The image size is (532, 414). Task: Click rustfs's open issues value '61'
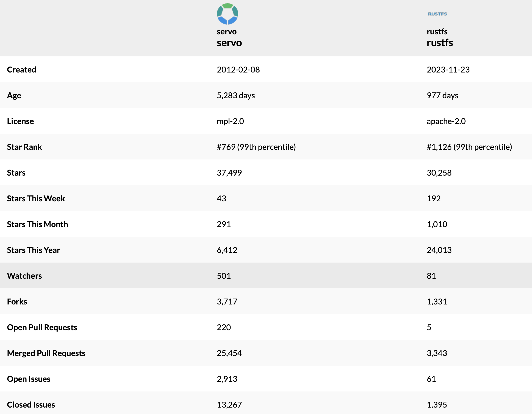431,379
